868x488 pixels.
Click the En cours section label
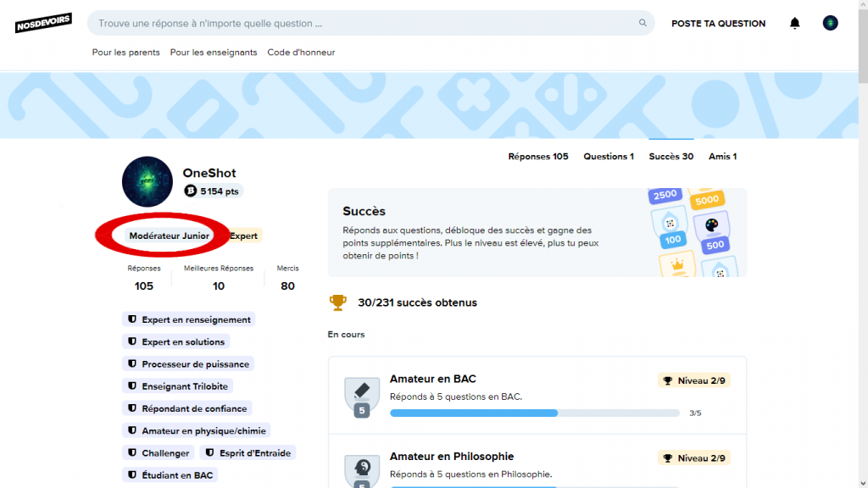tap(346, 334)
